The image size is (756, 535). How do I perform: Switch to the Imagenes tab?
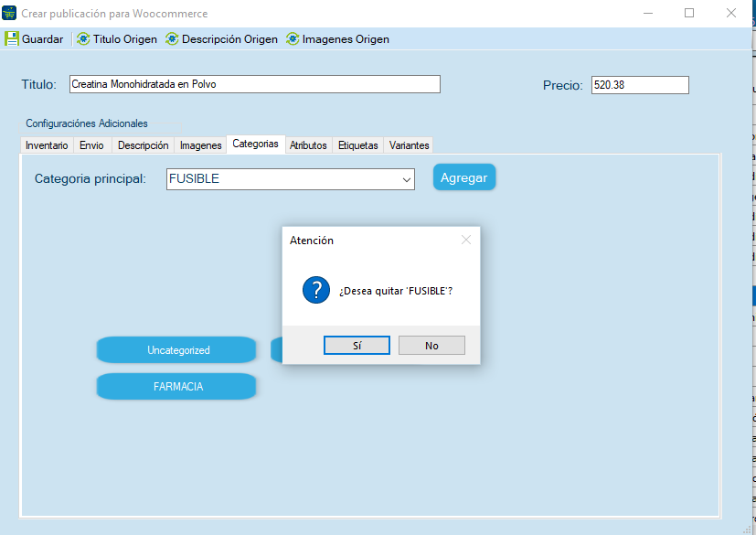(x=200, y=145)
